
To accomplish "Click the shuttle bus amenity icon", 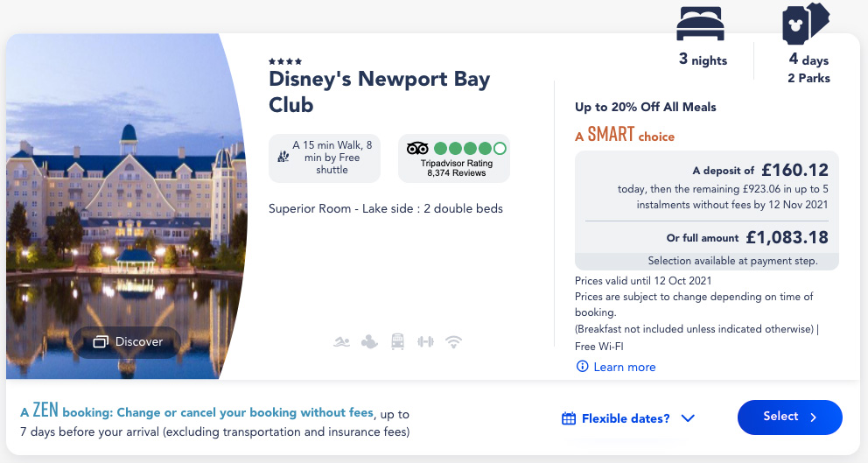I will coord(397,341).
